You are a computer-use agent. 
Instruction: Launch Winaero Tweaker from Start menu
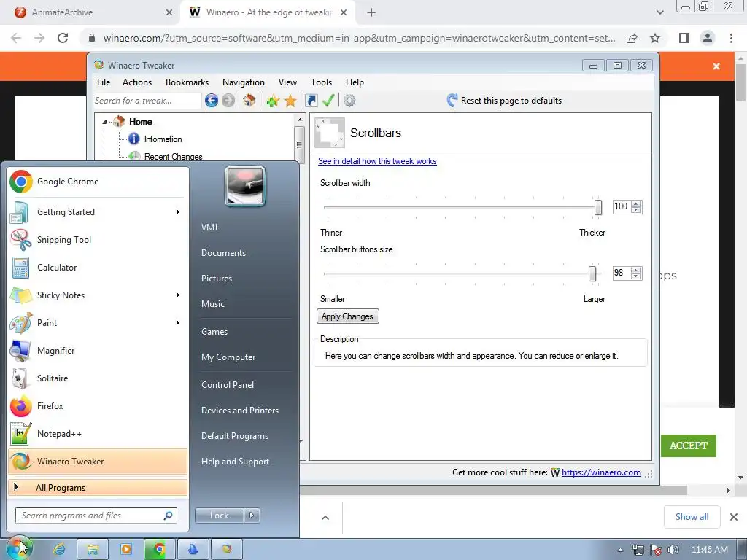97,462
